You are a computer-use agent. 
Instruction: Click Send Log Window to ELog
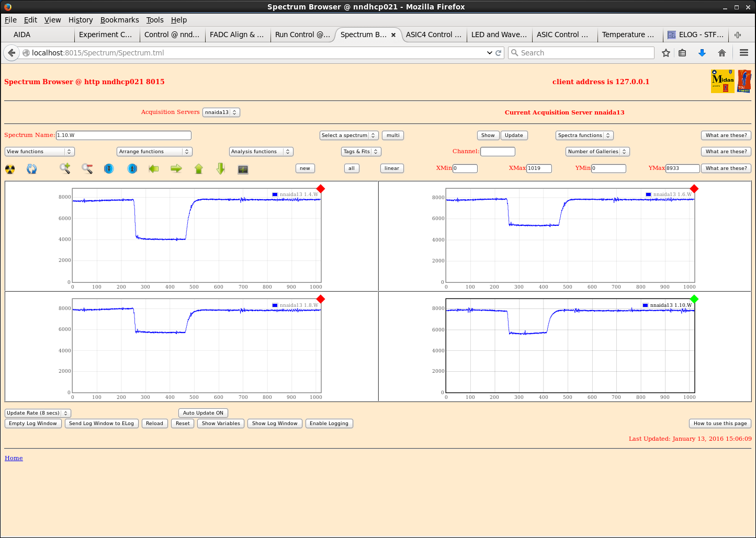[x=101, y=423]
